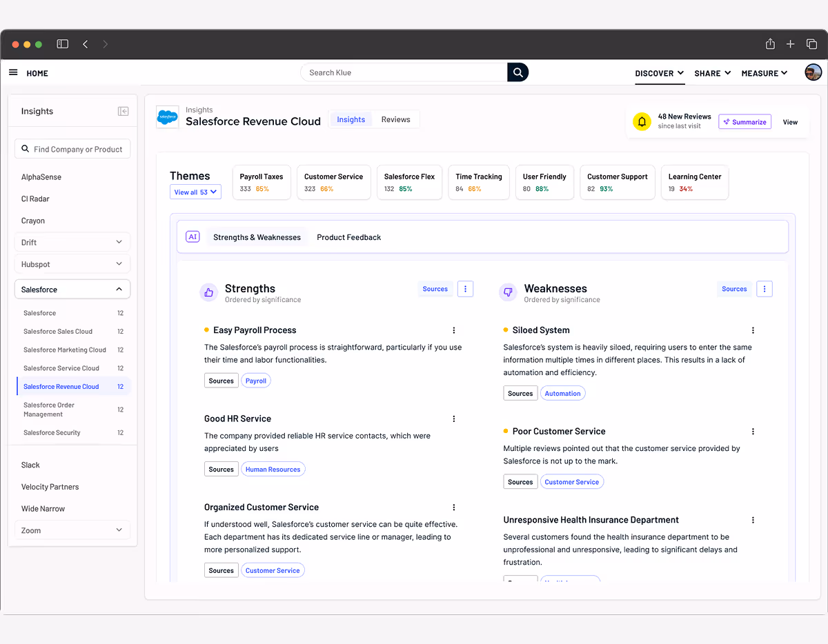Click the Find Company or Product field
Viewport: 828px width, 644px height.
click(x=72, y=149)
